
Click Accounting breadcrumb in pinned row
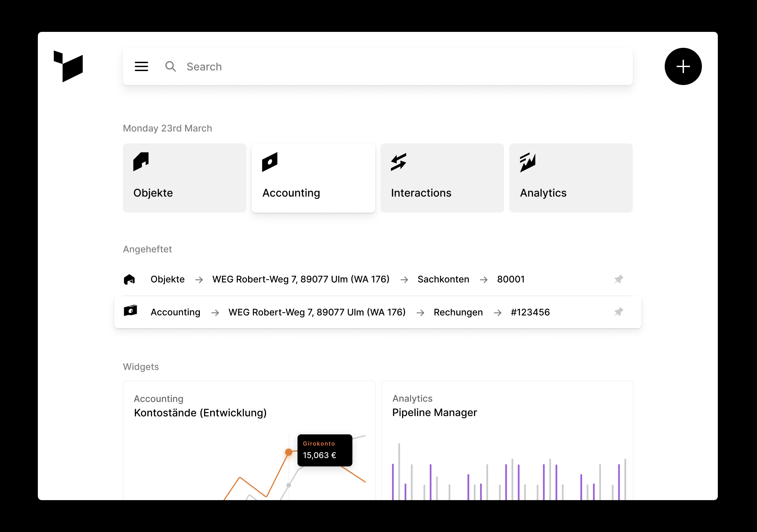coord(176,312)
